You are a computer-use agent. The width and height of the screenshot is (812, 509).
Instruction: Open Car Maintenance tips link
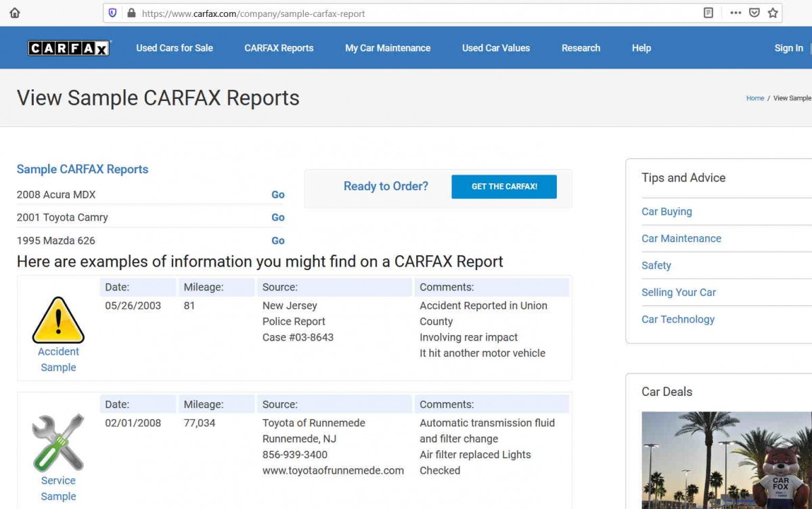(681, 238)
